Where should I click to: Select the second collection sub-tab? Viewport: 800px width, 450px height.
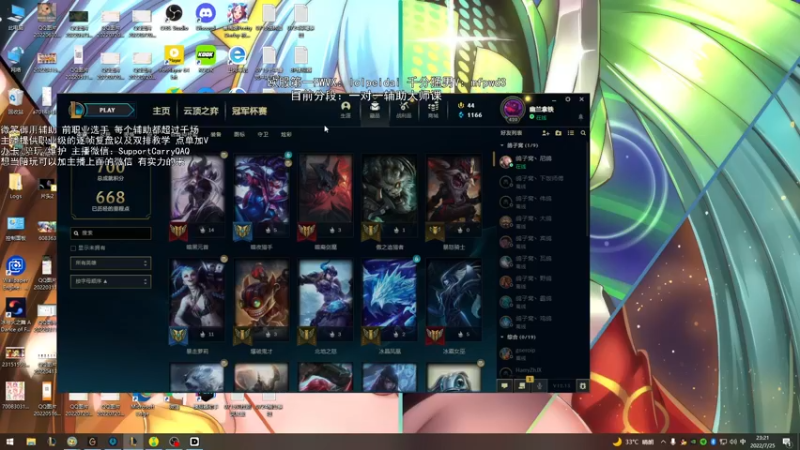(239, 135)
